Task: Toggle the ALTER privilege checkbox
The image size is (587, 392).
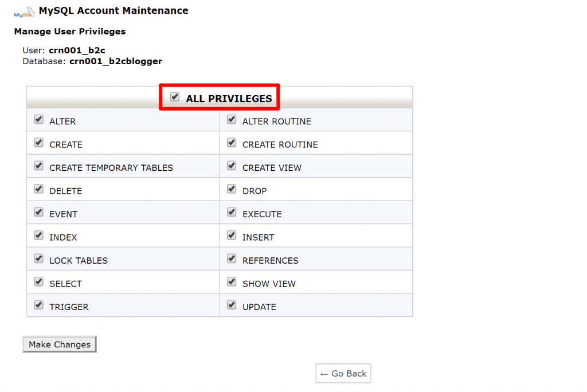Action: [x=38, y=119]
